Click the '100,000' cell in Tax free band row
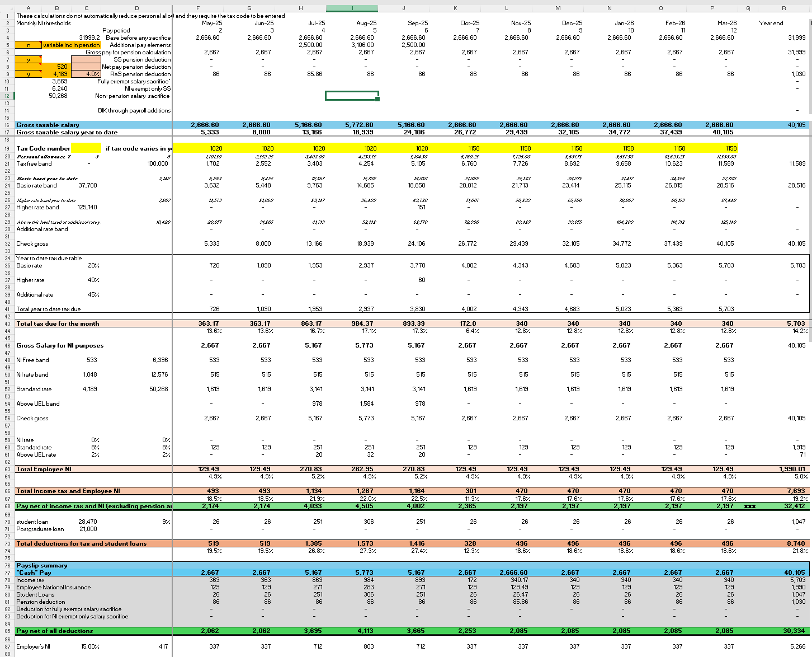 [157, 163]
